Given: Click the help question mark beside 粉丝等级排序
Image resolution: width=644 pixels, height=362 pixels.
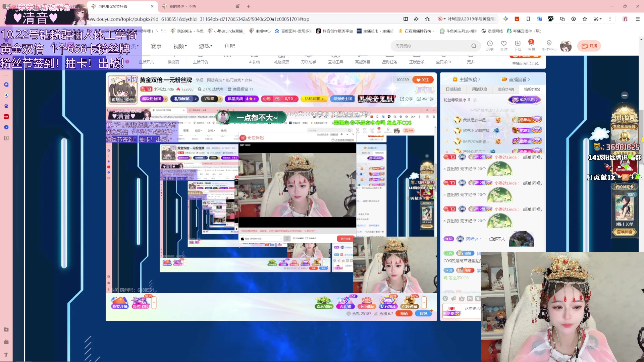Looking at the screenshot, I should point(475,100).
